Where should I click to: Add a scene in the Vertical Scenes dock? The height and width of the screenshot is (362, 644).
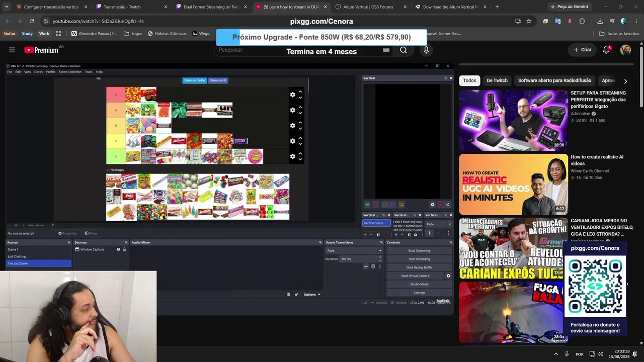click(365, 235)
